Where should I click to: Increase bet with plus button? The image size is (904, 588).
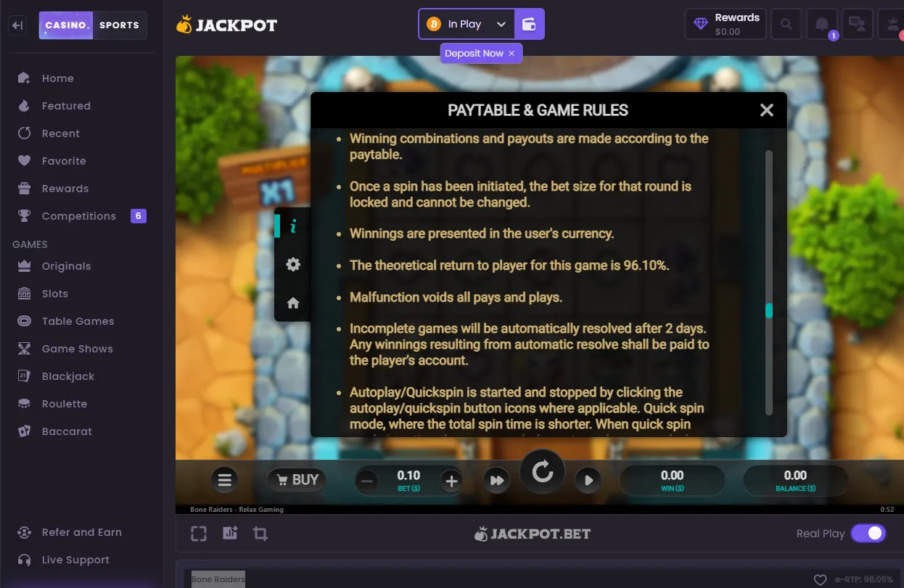coord(451,481)
